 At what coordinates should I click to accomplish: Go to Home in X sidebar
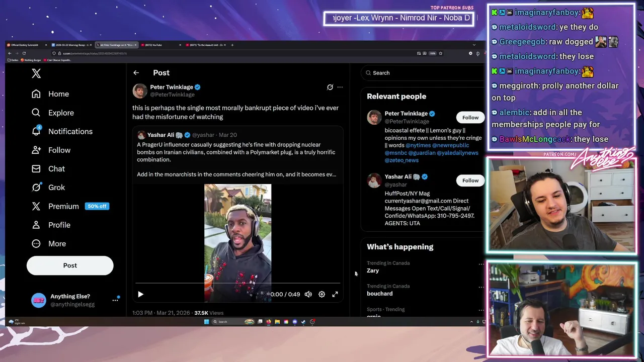point(50,94)
